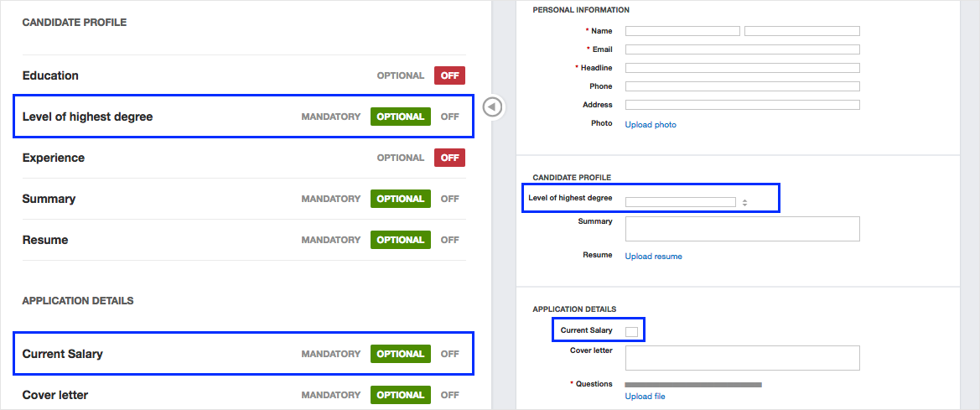Click the first Name input box
This screenshot has height=410, width=980.
[x=682, y=31]
